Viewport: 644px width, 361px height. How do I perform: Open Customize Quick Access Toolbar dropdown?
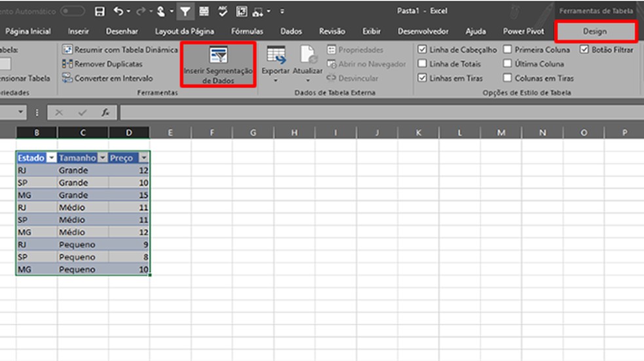[282, 12]
